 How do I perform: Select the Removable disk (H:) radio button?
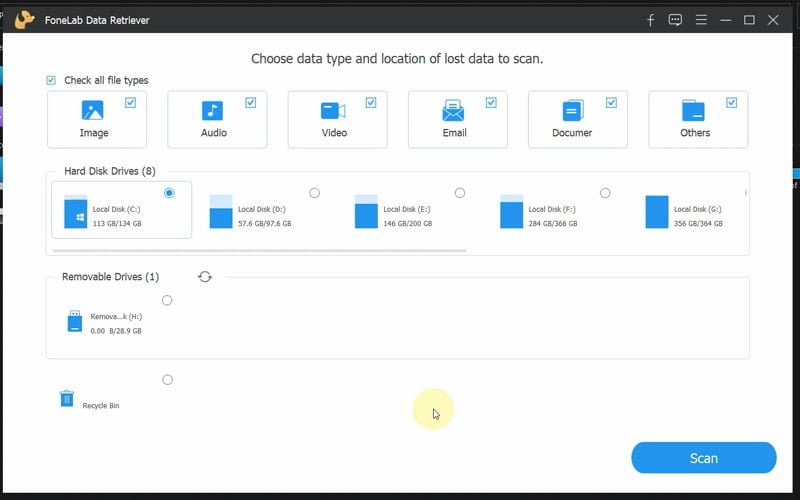(167, 301)
